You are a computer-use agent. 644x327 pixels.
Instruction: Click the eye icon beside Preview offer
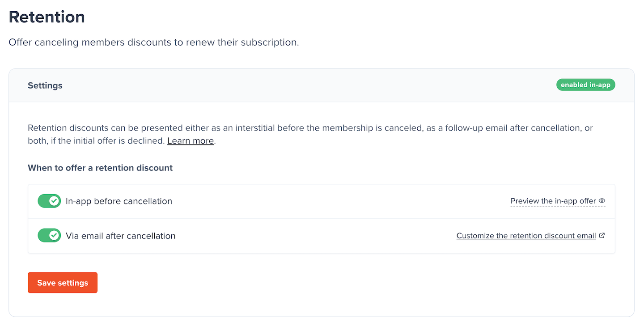point(602,201)
